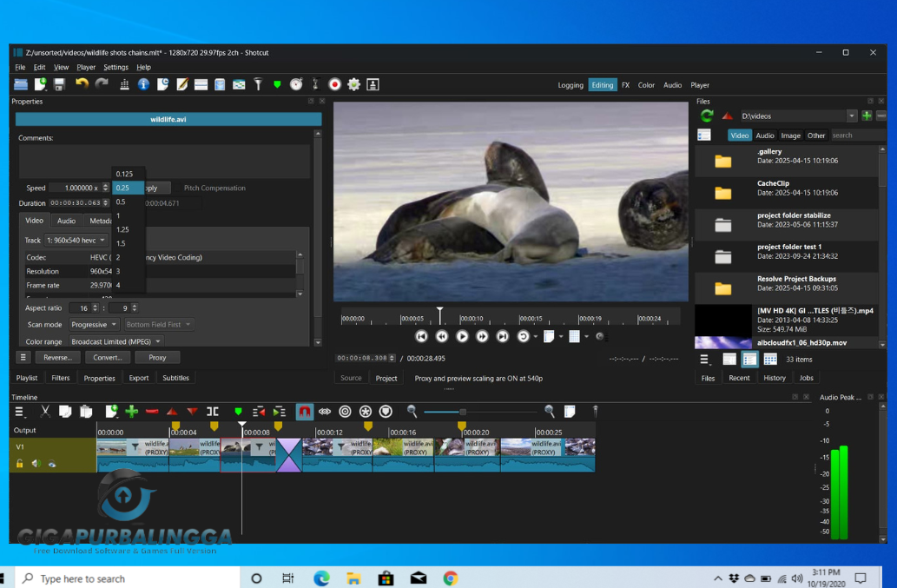The height and width of the screenshot is (588, 897).
Task: Click the Open Other icon
Action: [x=40, y=84]
